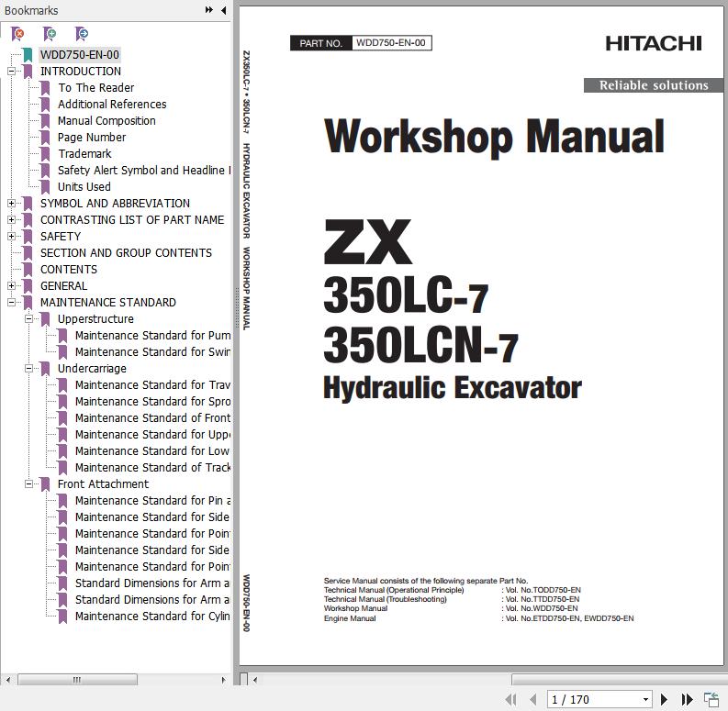Open SECTION AND GROUP CONTENTS bookmark
The image size is (728, 711).
point(126,253)
